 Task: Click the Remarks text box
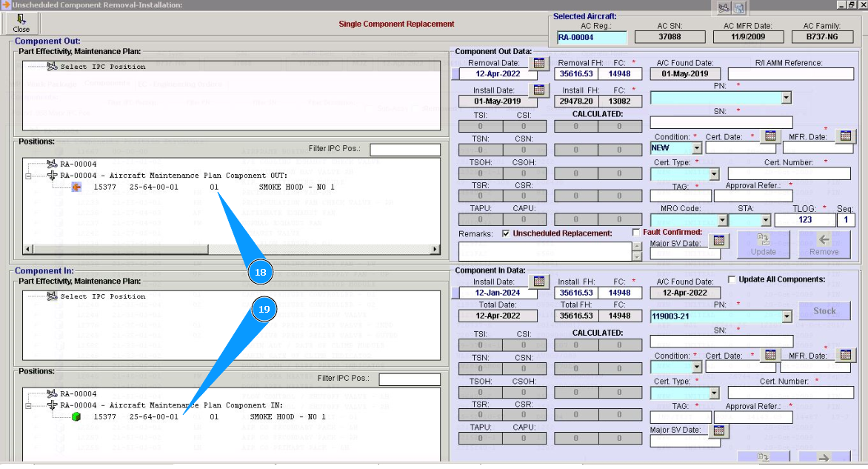coord(545,251)
